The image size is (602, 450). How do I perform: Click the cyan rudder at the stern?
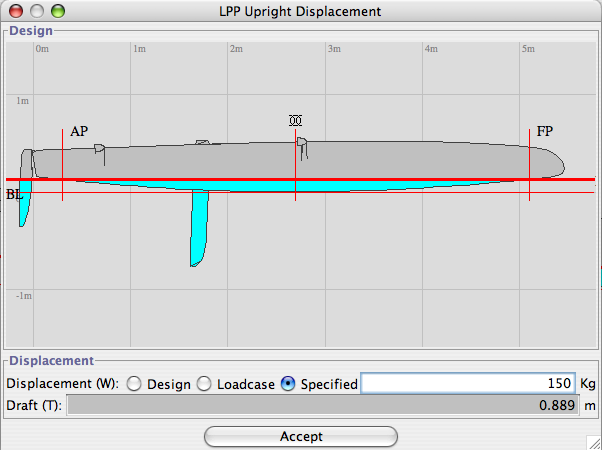[x=25, y=203]
